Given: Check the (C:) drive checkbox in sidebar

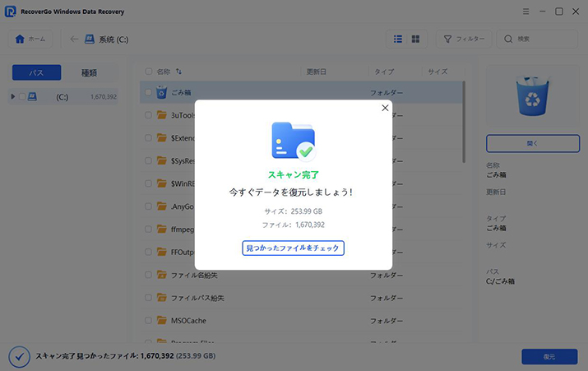Looking at the screenshot, I should (x=22, y=97).
